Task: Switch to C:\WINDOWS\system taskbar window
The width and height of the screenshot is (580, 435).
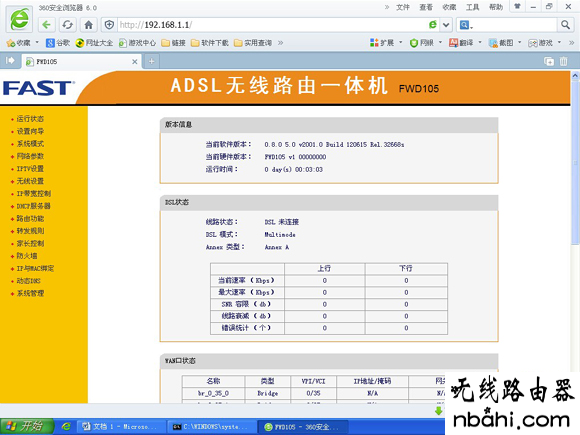Action: click(x=211, y=427)
